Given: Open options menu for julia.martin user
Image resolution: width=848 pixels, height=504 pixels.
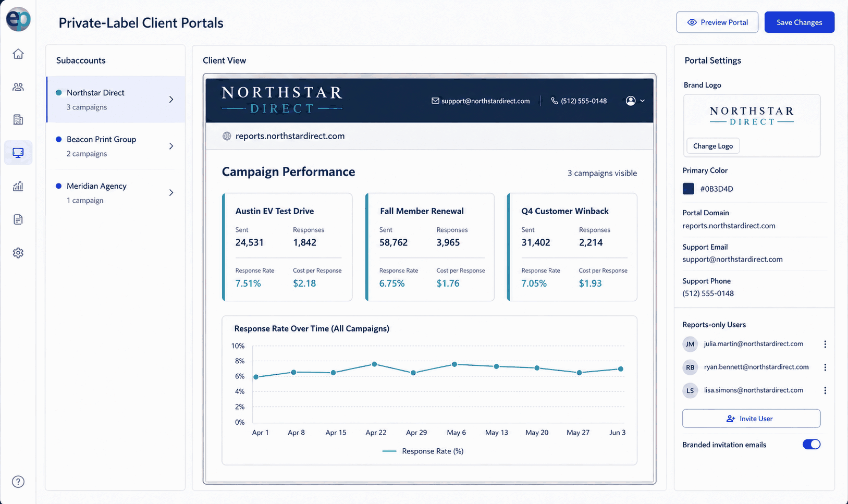Looking at the screenshot, I should [x=825, y=344].
